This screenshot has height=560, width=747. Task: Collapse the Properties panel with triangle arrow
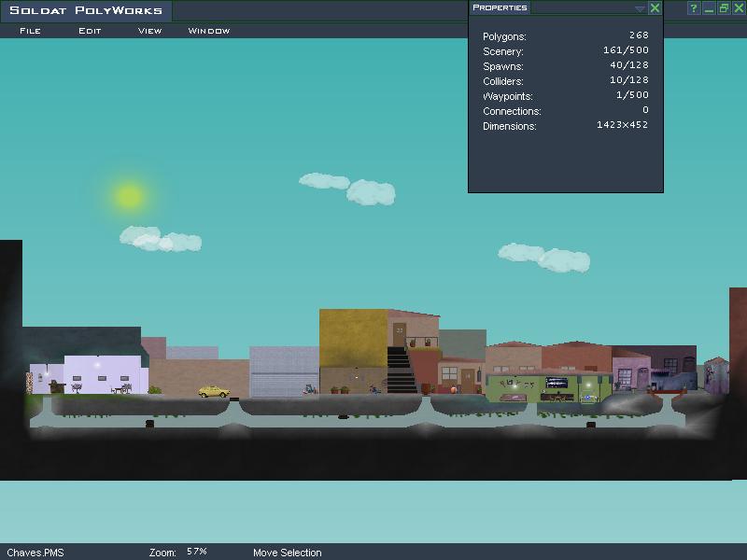[640, 8]
